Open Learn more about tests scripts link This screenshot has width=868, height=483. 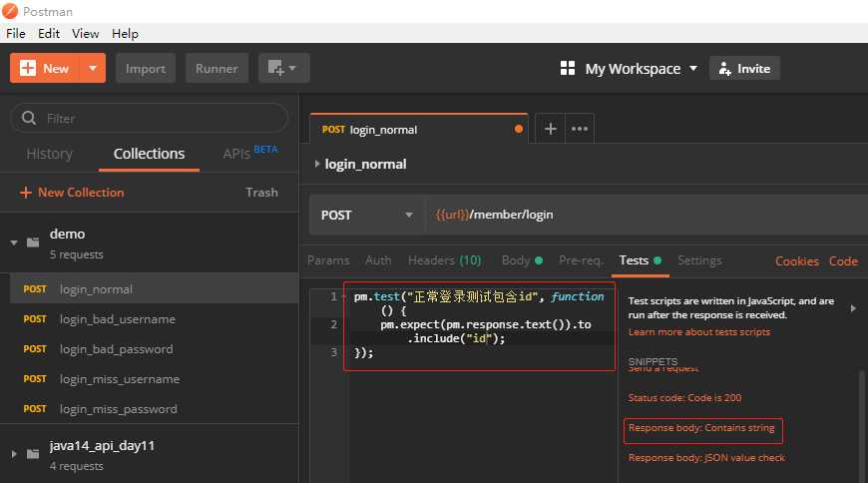(699, 331)
